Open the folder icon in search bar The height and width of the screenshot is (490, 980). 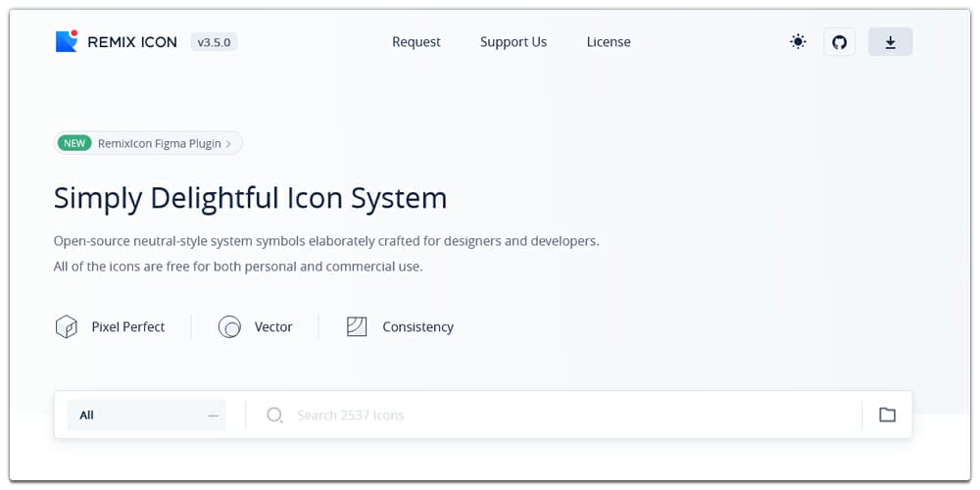(x=887, y=415)
